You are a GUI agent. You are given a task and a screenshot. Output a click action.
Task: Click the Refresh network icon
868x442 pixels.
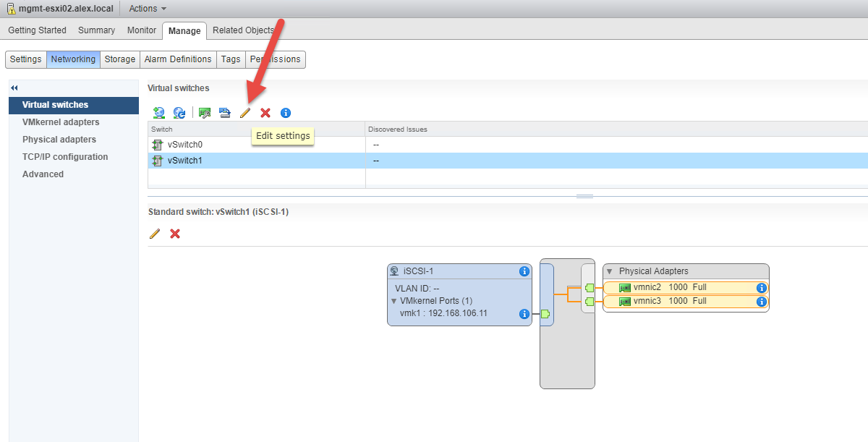point(179,113)
